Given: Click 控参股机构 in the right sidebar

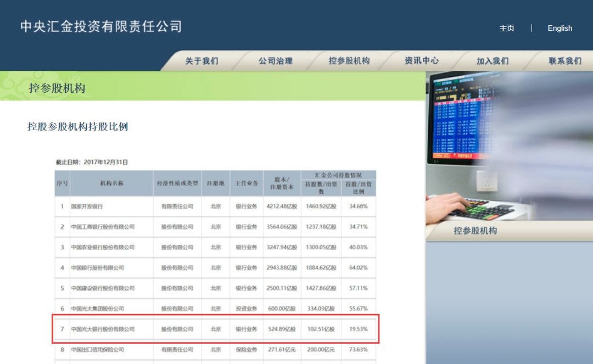Looking at the screenshot, I should pyautogui.click(x=475, y=231).
